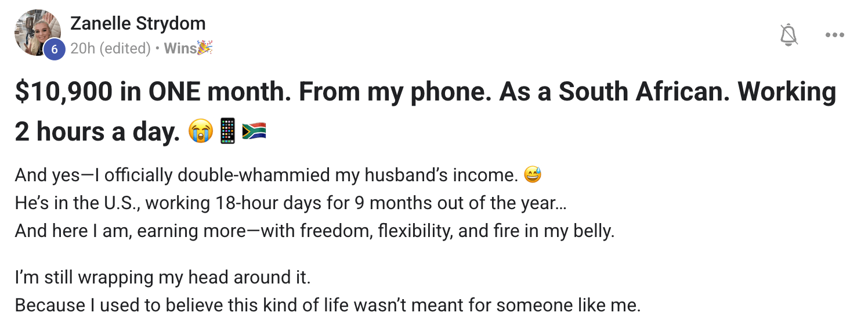Open the "$10,900 in ONE month" post title

pos(425,93)
